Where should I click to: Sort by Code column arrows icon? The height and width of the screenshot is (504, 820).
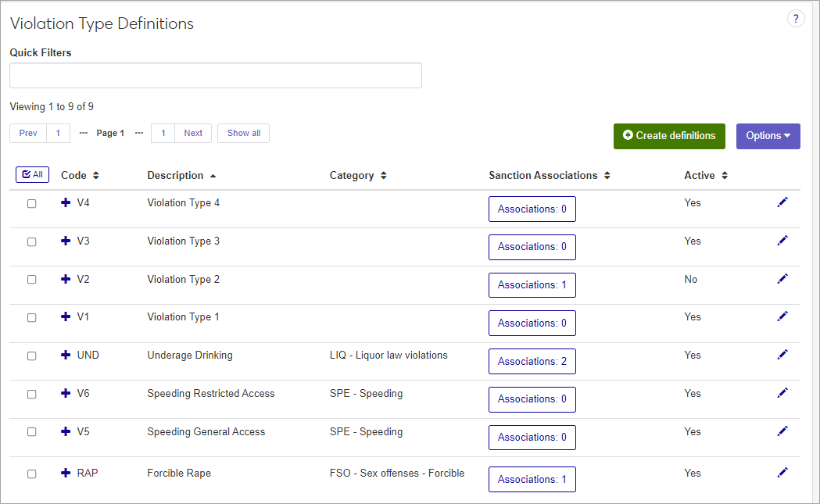click(x=96, y=176)
